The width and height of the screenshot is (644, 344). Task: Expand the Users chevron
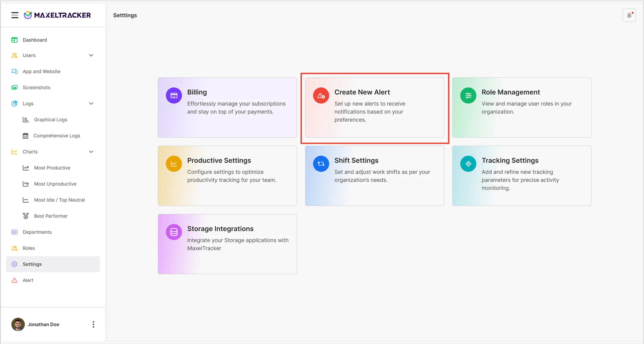[x=91, y=55]
